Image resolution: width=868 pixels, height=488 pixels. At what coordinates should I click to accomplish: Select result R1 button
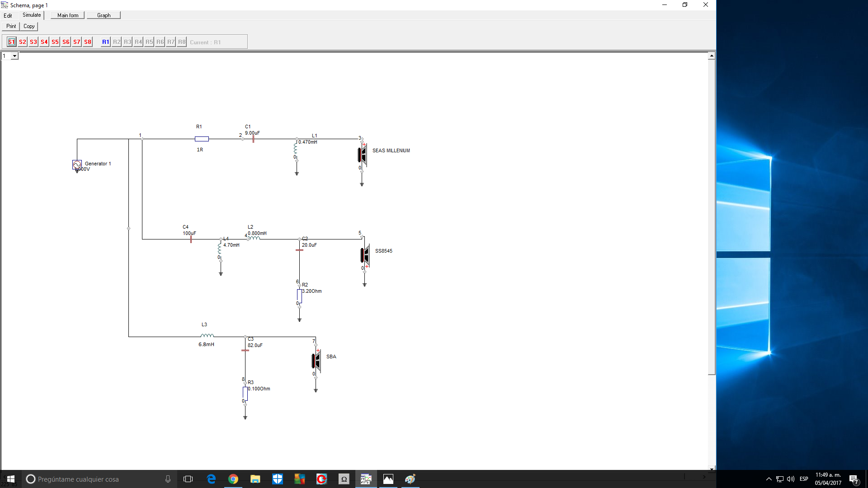[x=106, y=42]
